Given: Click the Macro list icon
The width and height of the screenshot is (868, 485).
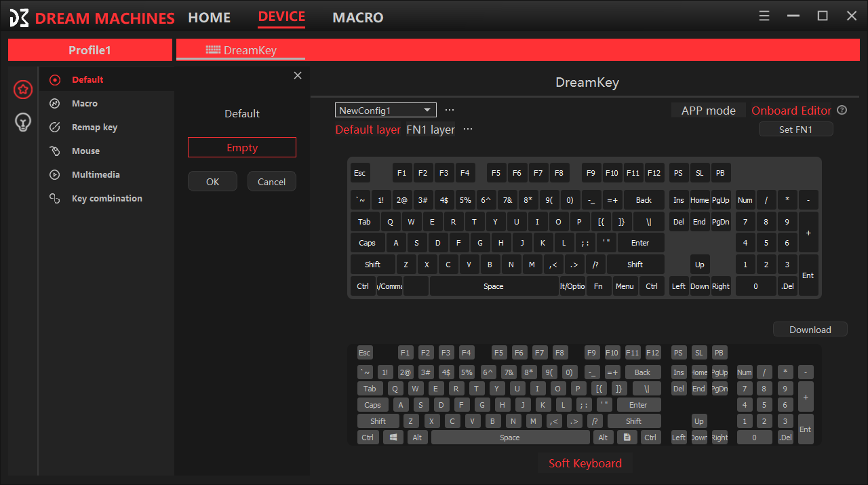Looking at the screenshot, I should click(55, 104).
